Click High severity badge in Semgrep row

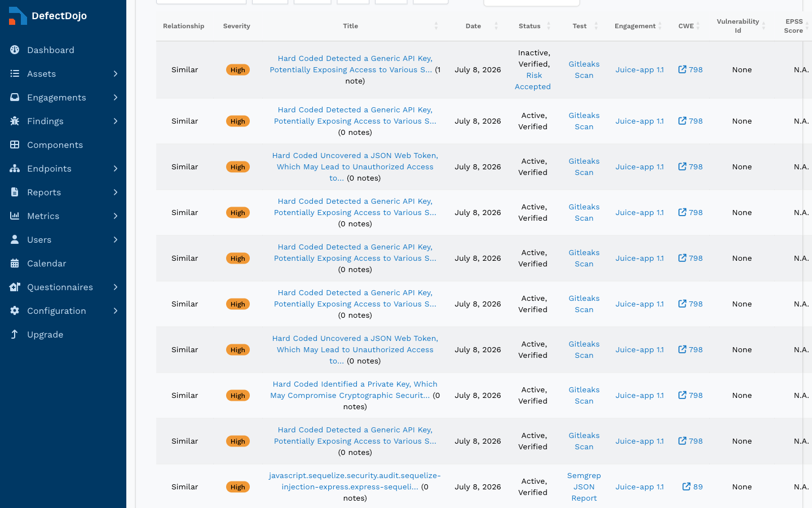[x=238, y=487]
